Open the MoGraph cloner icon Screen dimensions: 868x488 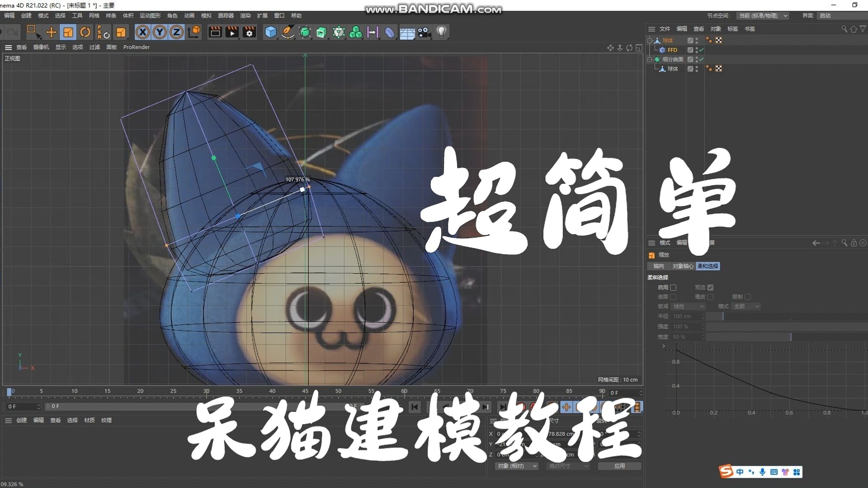coord(339,32)
